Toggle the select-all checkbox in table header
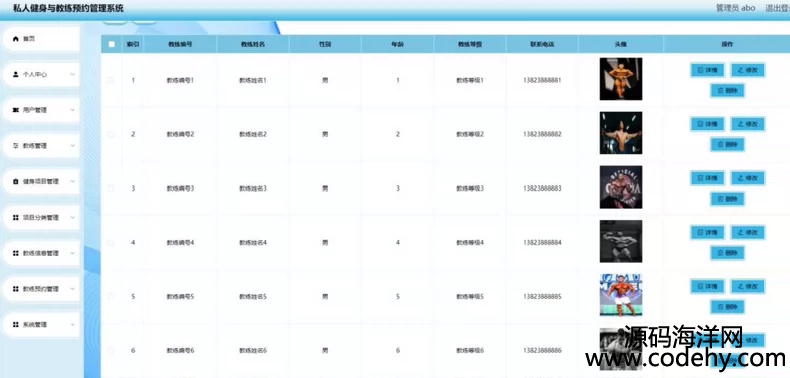 pyautogui.click(x=111, y=44)
